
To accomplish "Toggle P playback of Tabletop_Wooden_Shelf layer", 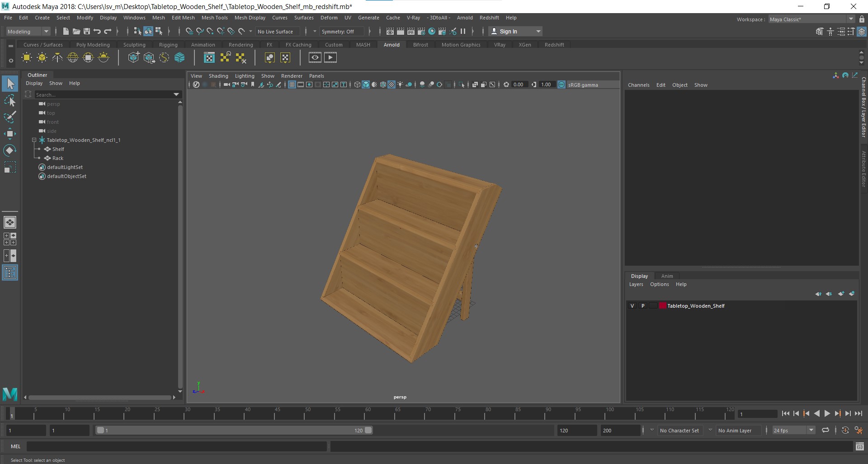I will coord(643,306).
